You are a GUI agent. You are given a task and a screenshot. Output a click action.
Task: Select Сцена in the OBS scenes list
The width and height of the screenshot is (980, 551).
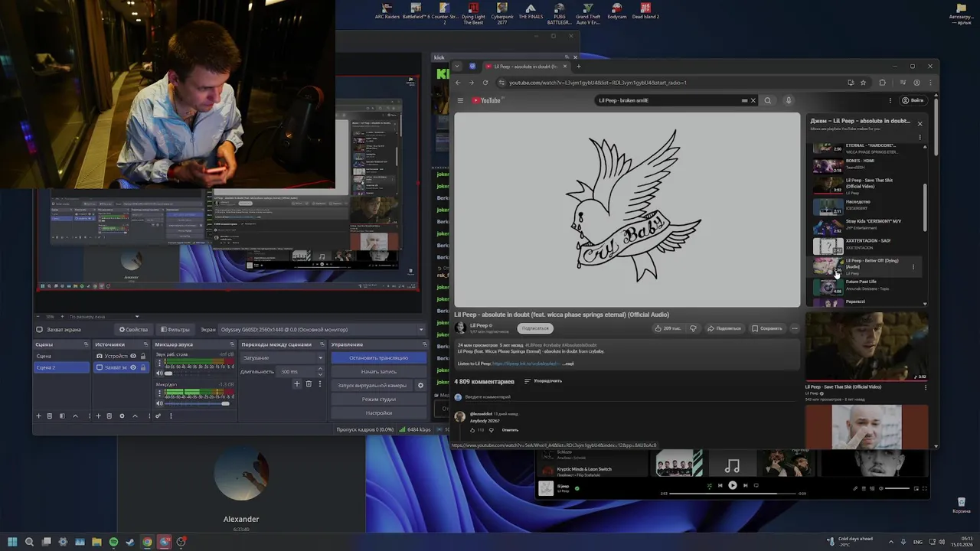[61, 356]
